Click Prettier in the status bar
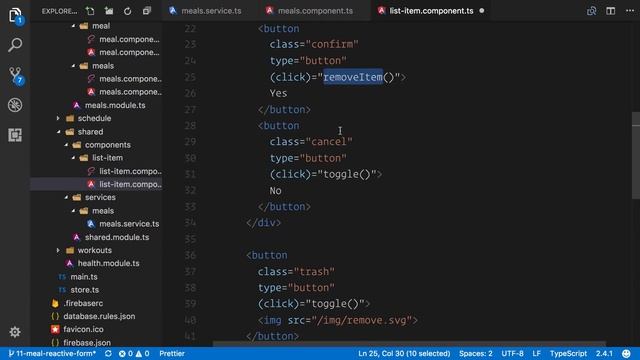This screenshot has height=360, width=640. coord(172,353)
